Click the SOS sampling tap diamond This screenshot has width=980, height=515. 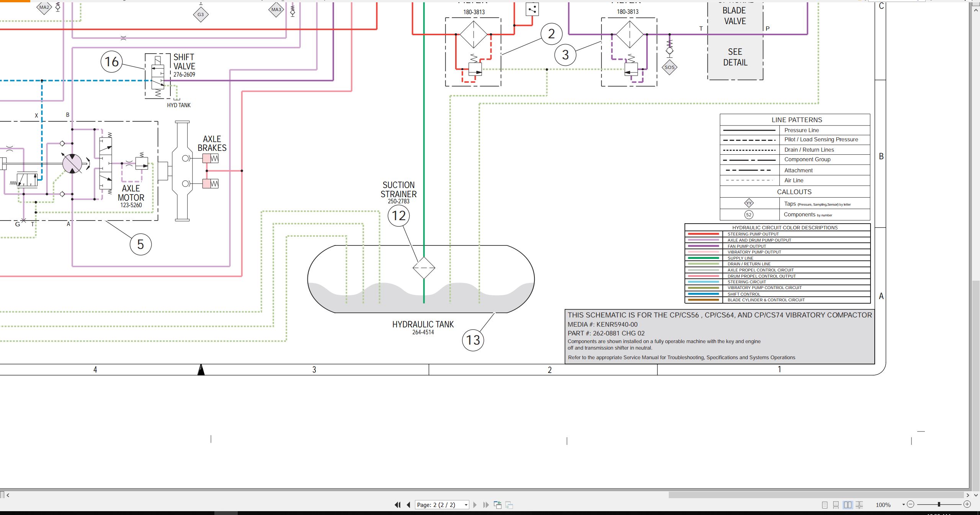[x=670, y=67]
